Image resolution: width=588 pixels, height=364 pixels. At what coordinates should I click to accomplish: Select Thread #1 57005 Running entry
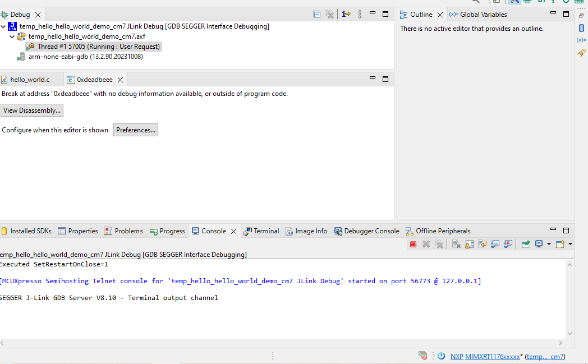click(94, 47)
